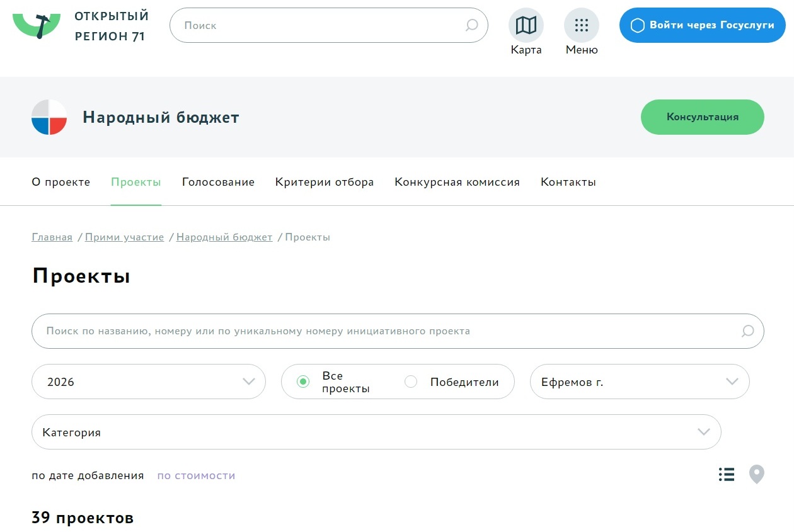The height and width of the screenshot is (532, 794).
Task: Select the Все проекты radio button
Action: pyautogui.click(x=303, y=382)
